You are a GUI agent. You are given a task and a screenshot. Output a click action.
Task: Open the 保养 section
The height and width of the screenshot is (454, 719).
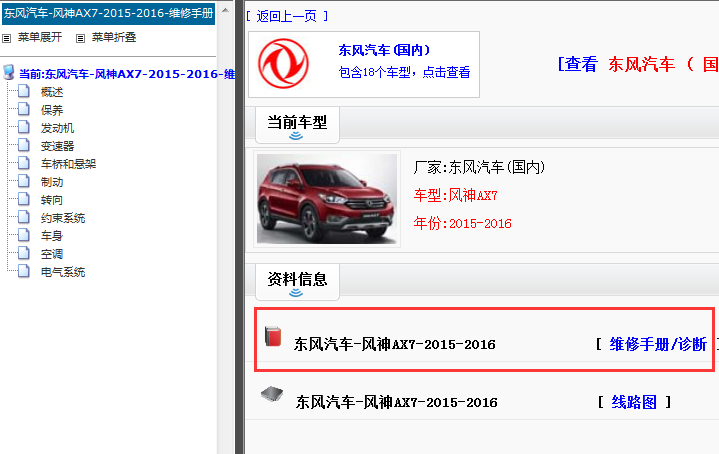click(x=52, y=110)
